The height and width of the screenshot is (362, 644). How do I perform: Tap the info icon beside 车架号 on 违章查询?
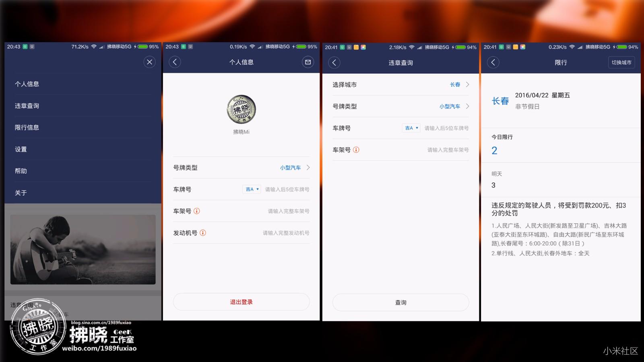click(x=356, y=150)
